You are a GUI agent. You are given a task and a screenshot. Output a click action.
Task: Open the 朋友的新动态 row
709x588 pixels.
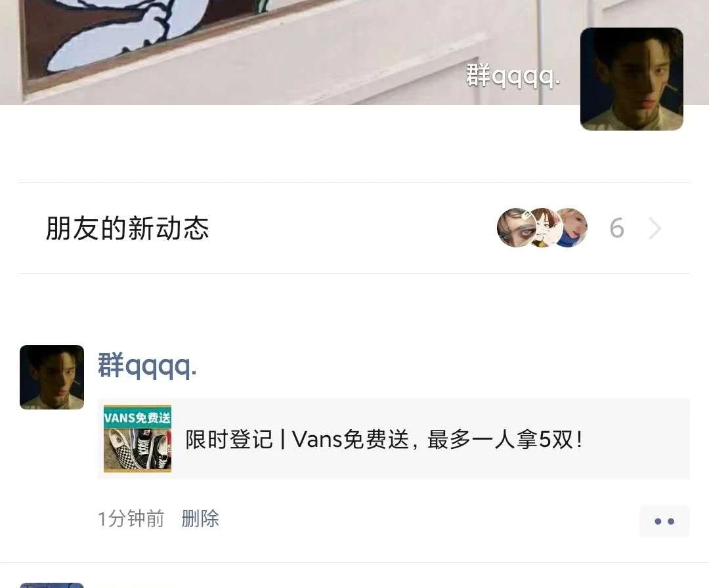[x=354, y=228]
